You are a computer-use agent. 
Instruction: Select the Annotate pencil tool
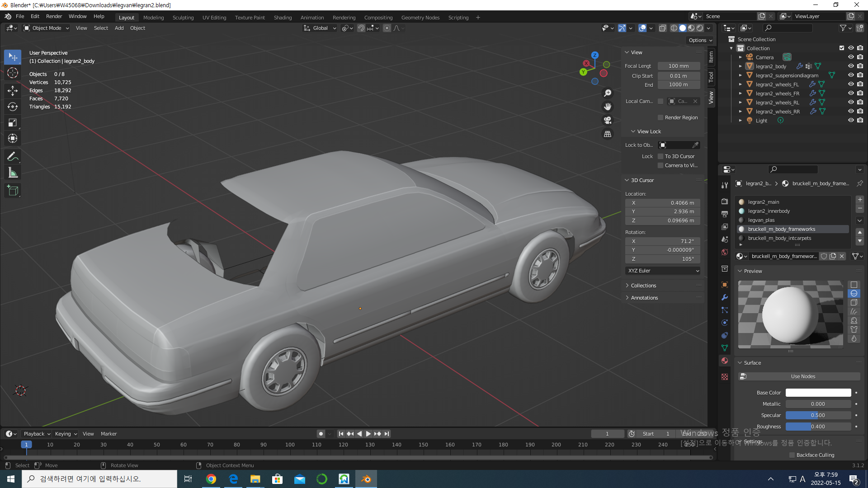pyautogui.click(x=13, y=157)
